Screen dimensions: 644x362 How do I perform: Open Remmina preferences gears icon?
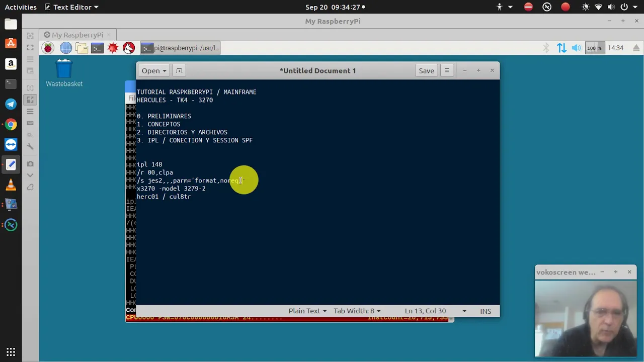pos(30,135)
